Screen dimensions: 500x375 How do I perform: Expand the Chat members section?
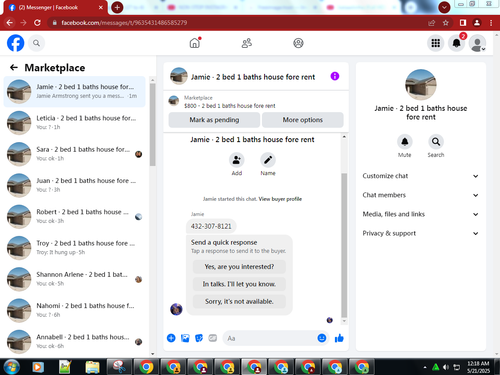point(420,195)
